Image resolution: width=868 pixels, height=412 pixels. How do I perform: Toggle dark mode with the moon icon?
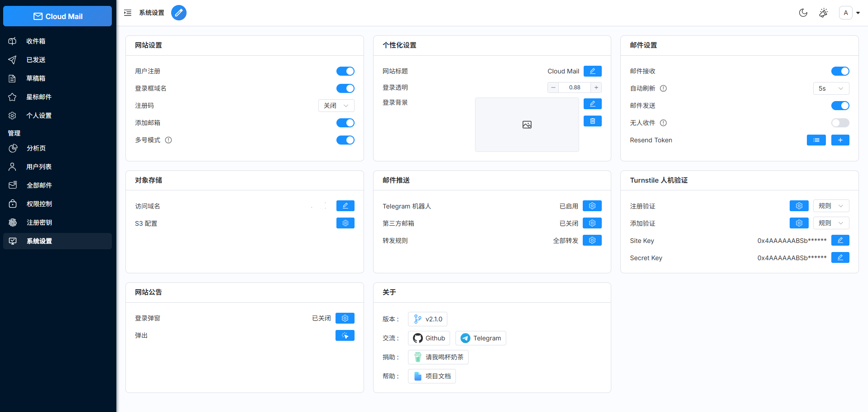point(803,13)
